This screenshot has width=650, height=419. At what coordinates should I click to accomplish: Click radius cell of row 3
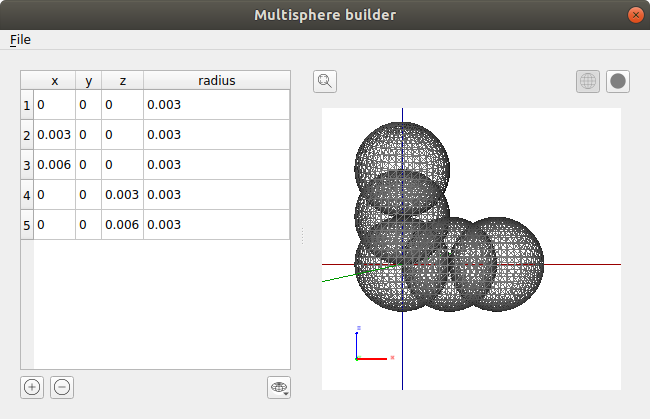217,165
